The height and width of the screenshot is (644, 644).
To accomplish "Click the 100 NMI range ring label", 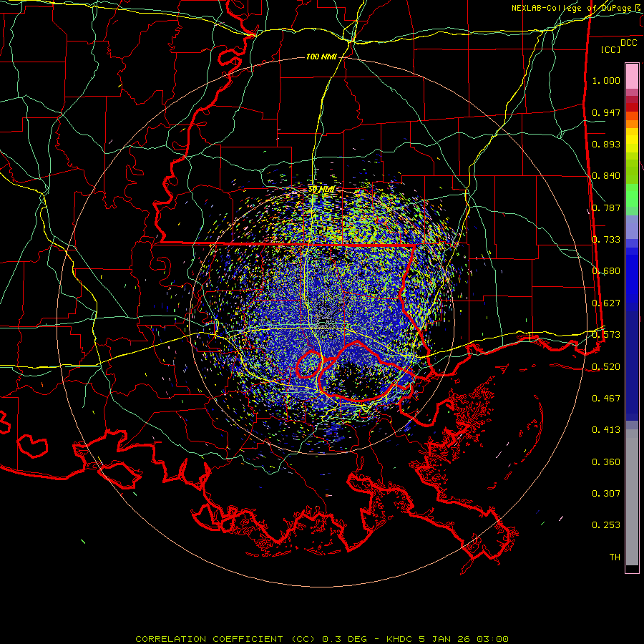I will click(321, 57).
